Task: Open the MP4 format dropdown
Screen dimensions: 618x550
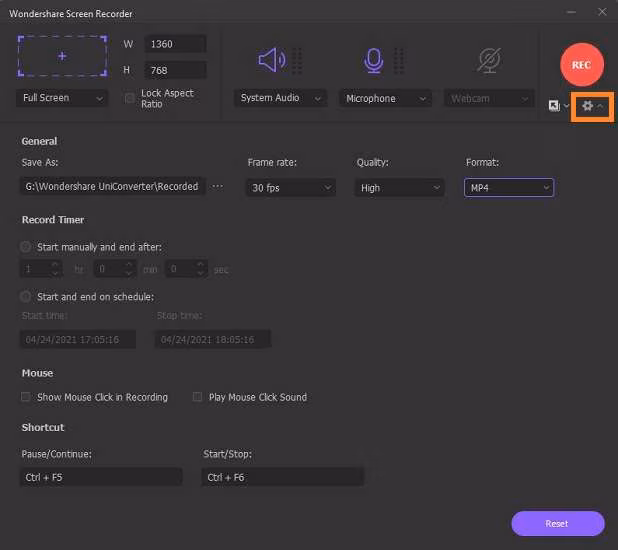Action: pos(509,188)
